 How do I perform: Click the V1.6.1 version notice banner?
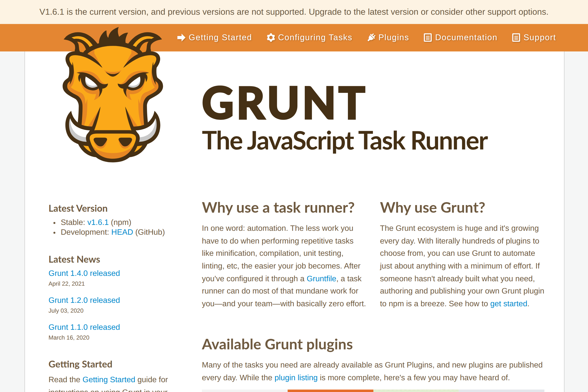click(294, 12)
